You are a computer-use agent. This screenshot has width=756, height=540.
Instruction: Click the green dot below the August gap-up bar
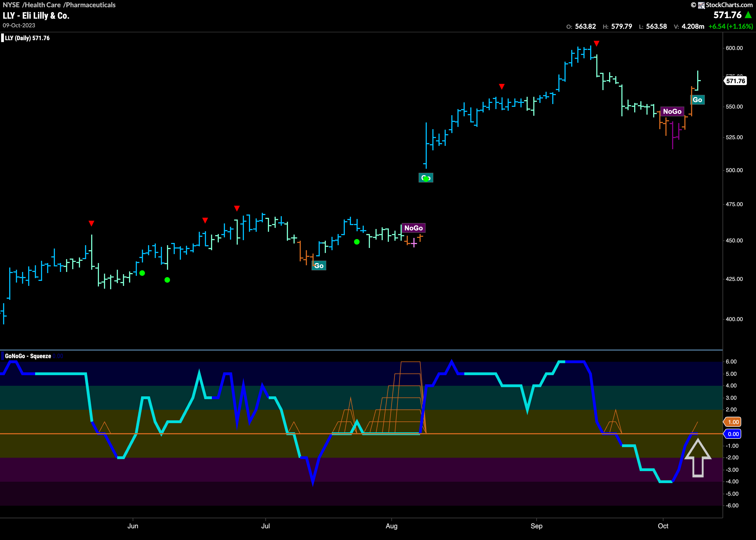[x=426, y=179]
